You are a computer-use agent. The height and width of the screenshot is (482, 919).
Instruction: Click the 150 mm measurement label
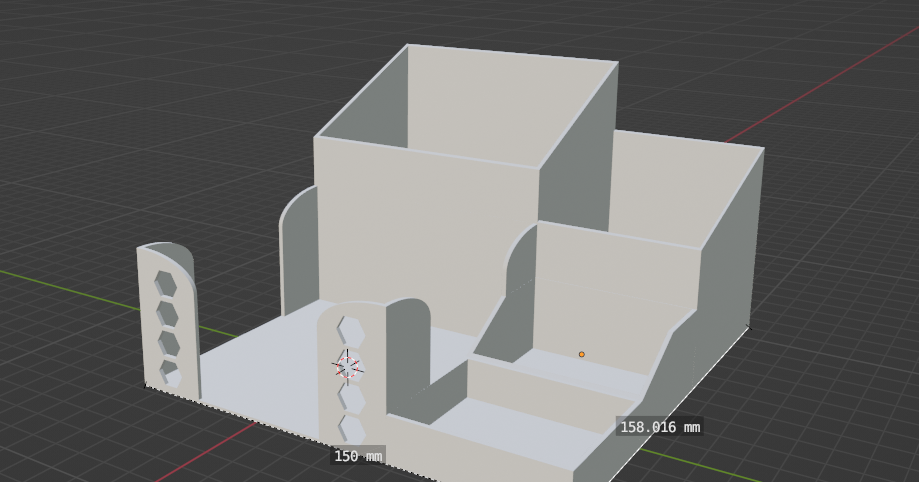point(357,456)
